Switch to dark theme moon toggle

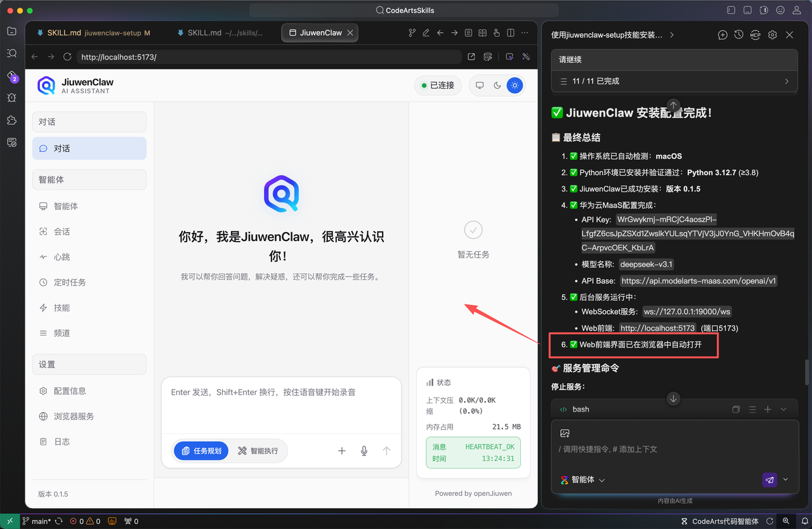click(x=497, y=85)
